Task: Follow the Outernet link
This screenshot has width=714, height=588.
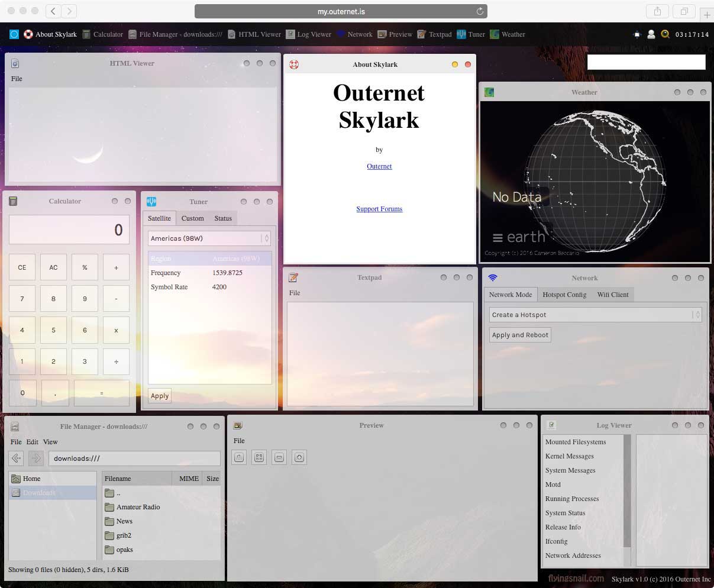Action: (379, 166)
